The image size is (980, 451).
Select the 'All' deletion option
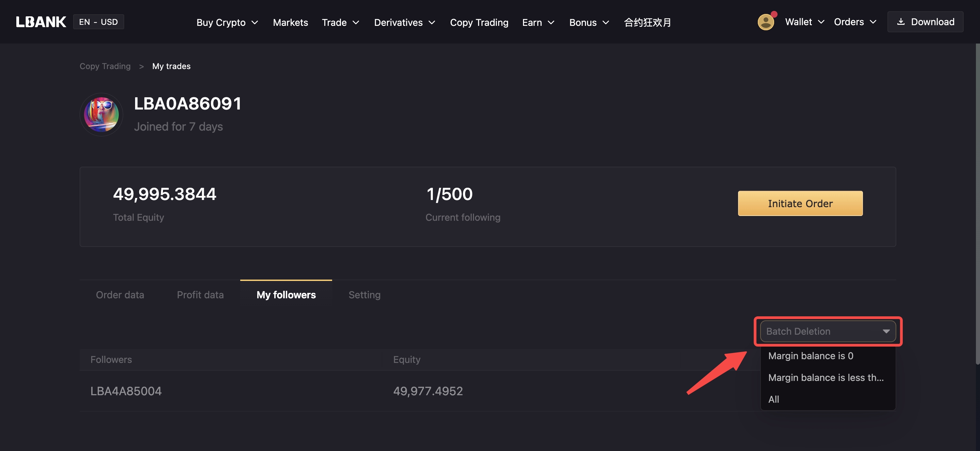click(x=828, y=399)
